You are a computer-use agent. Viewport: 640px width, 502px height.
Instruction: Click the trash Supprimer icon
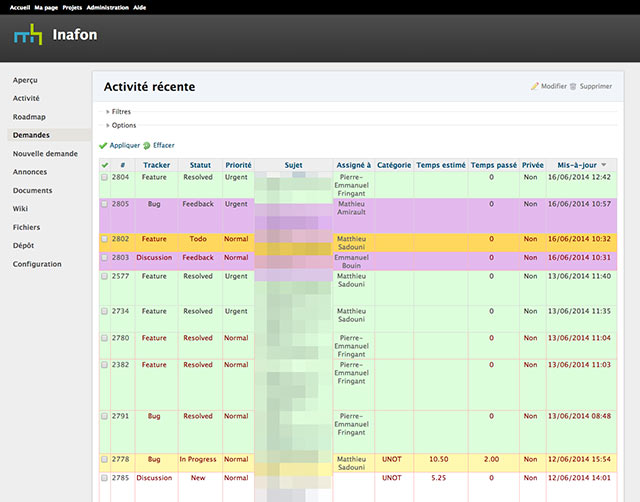click(573, 86)
